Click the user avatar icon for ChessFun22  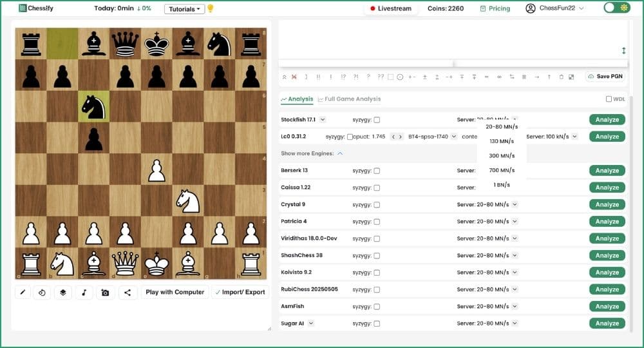[x=530, y=8]
